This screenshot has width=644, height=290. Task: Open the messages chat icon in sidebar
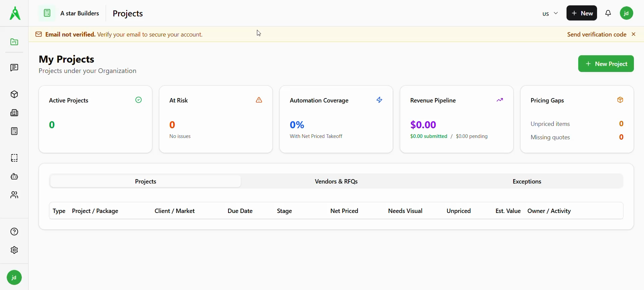tap(14, 68)
